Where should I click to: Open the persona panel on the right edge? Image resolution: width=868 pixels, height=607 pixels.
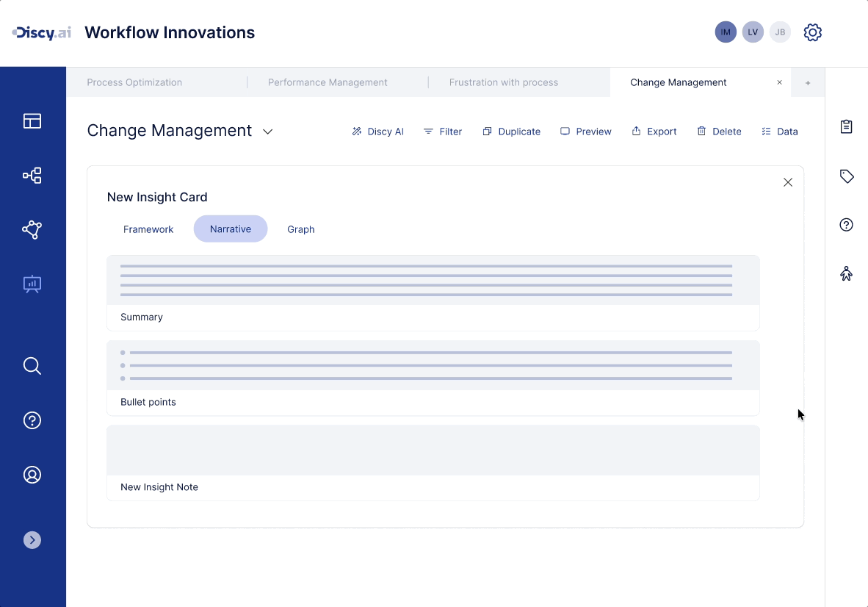pyautogui.click(x=846, y=273)
